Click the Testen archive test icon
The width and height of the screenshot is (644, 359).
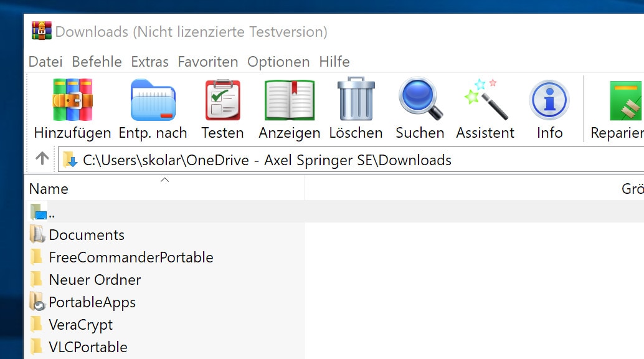pos(222,100)
